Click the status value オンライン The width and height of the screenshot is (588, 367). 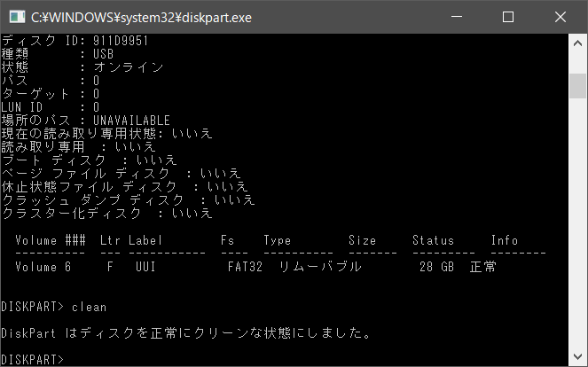click(x=129, y=67)
